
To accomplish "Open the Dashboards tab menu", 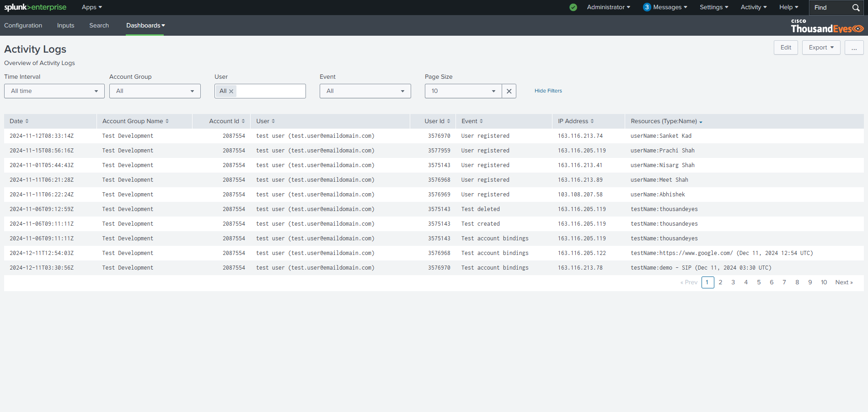I will tap(145, 26).
